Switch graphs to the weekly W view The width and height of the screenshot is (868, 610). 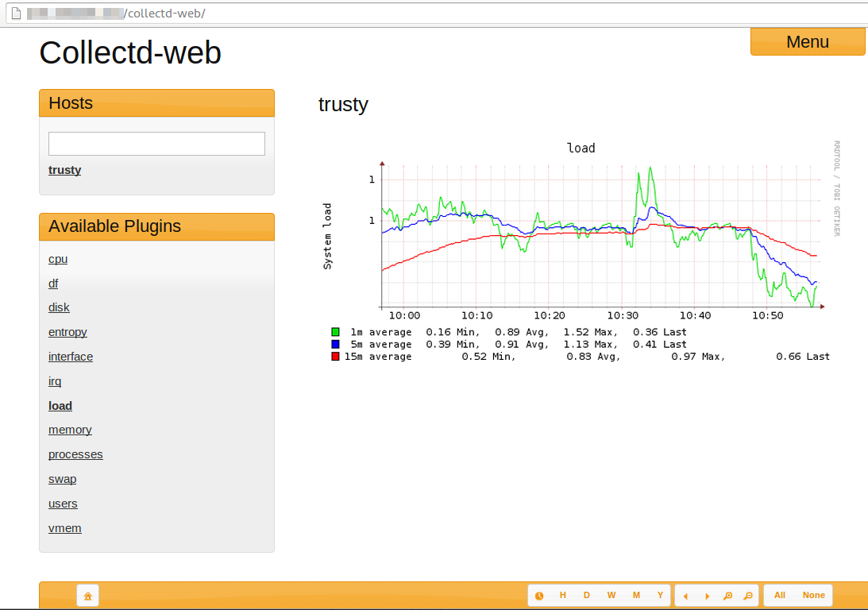point(611,596)
